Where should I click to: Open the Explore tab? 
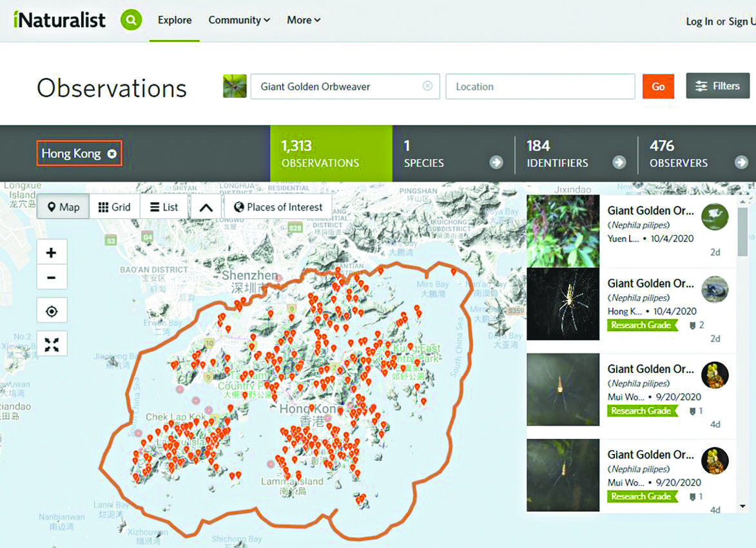tap(175, 20)
